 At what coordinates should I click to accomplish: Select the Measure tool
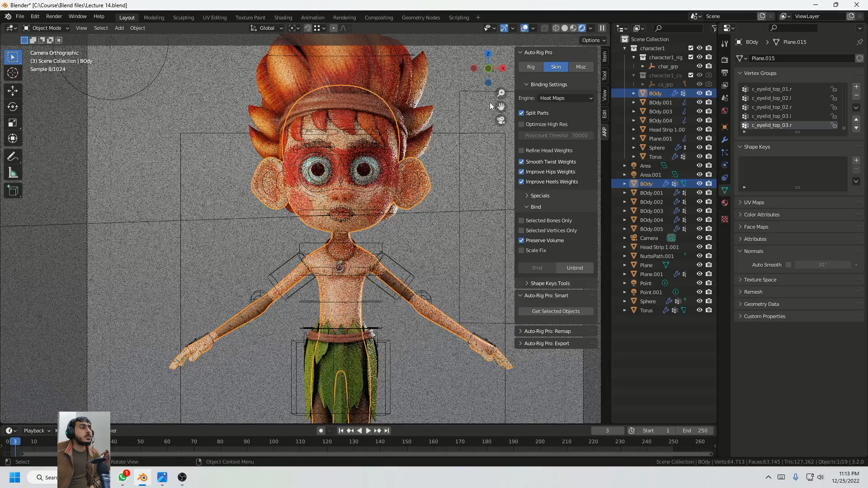click(x=13, y=172)
